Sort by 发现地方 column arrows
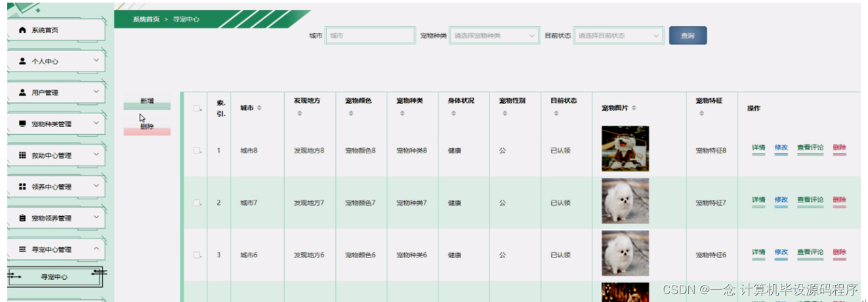 point(300,114)
